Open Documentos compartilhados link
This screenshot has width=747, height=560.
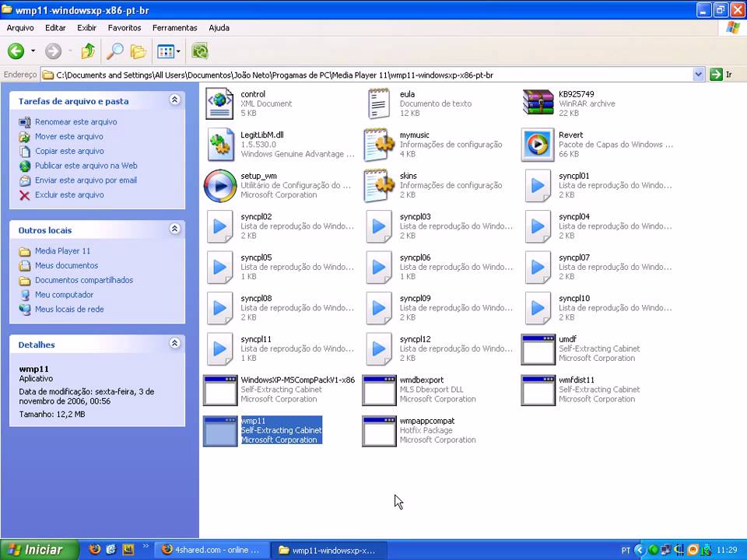(84, 281)
